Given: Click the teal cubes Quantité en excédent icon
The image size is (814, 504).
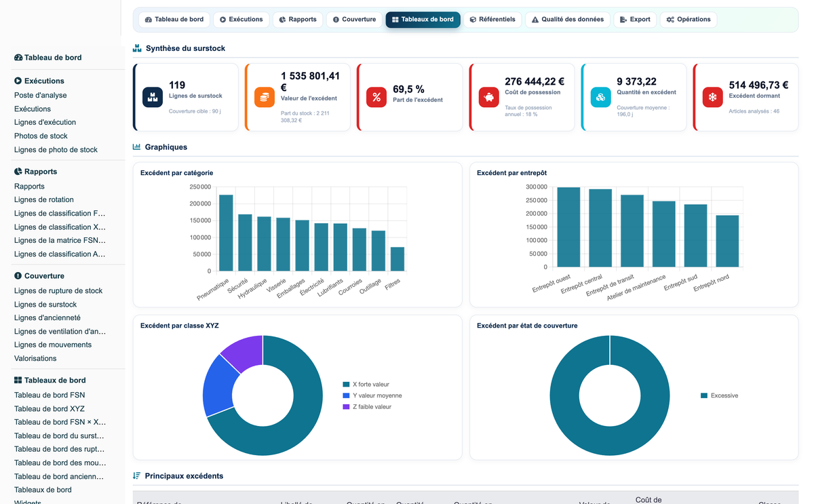Looking at the screenshot, I should click(x=600, y=97).
